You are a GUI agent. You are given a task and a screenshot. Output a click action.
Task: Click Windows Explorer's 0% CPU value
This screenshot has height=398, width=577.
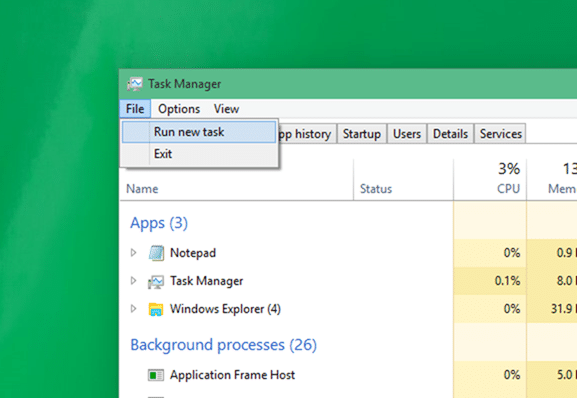coord(512,309)
